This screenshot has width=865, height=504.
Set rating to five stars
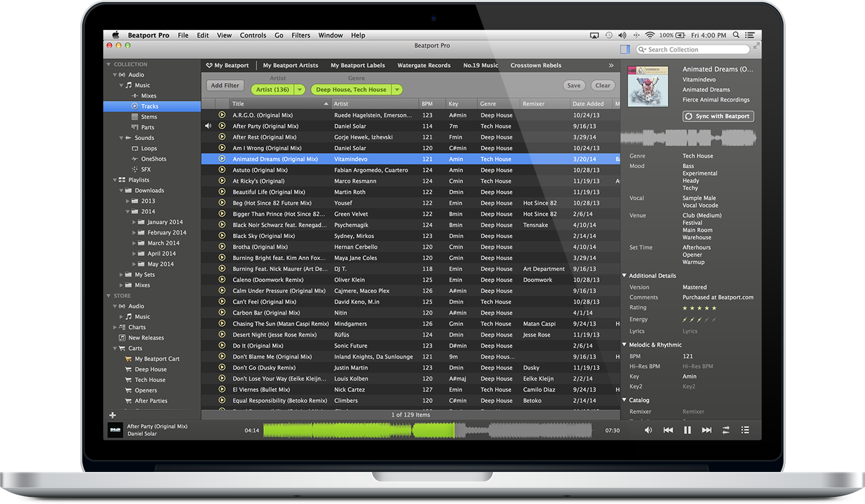[x=714, y=308]
